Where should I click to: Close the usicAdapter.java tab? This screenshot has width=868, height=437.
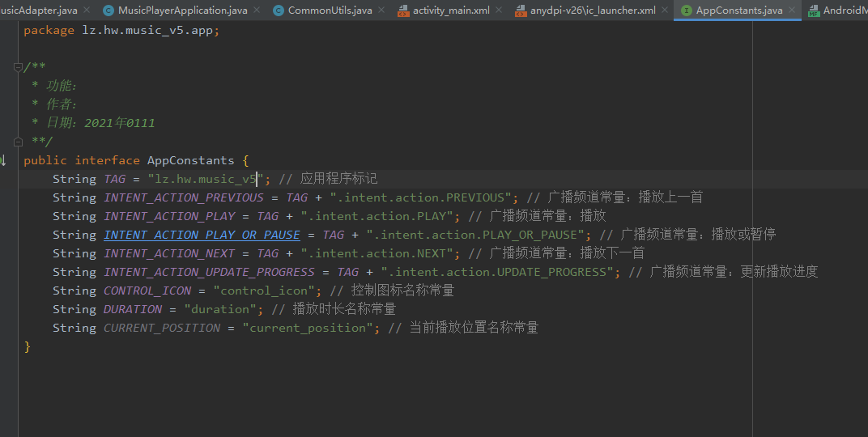pos(87,10)
